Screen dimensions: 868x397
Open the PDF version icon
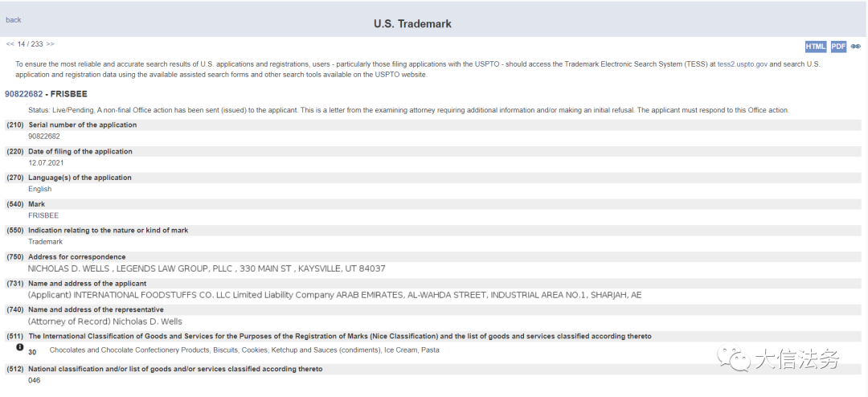click(x=838, y=47)
